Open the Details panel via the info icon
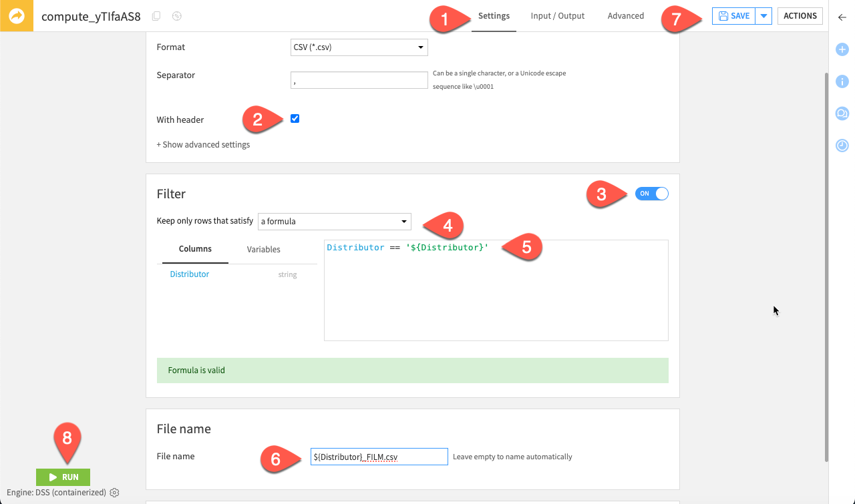 point(842,81)
